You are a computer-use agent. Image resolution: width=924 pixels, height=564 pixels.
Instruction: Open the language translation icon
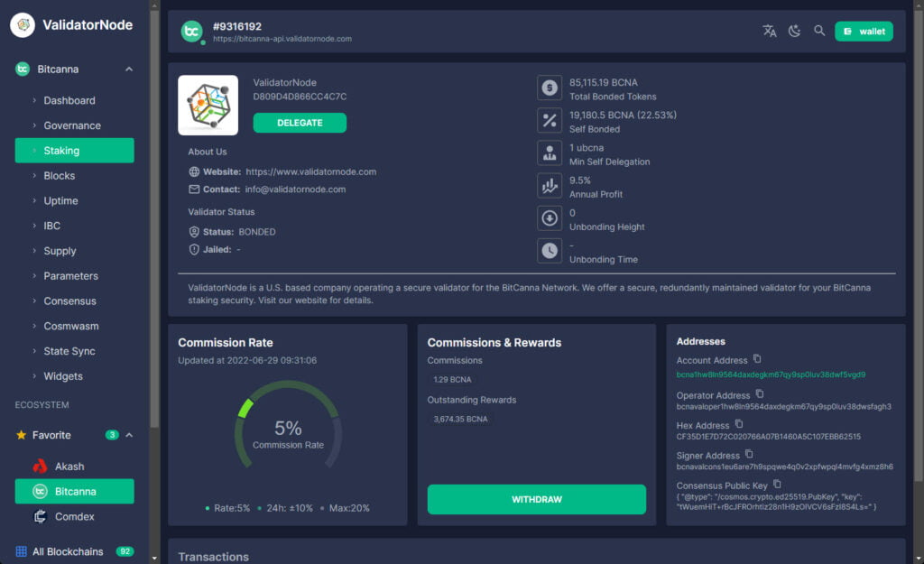pyautogui.click(x=769, y=31)
